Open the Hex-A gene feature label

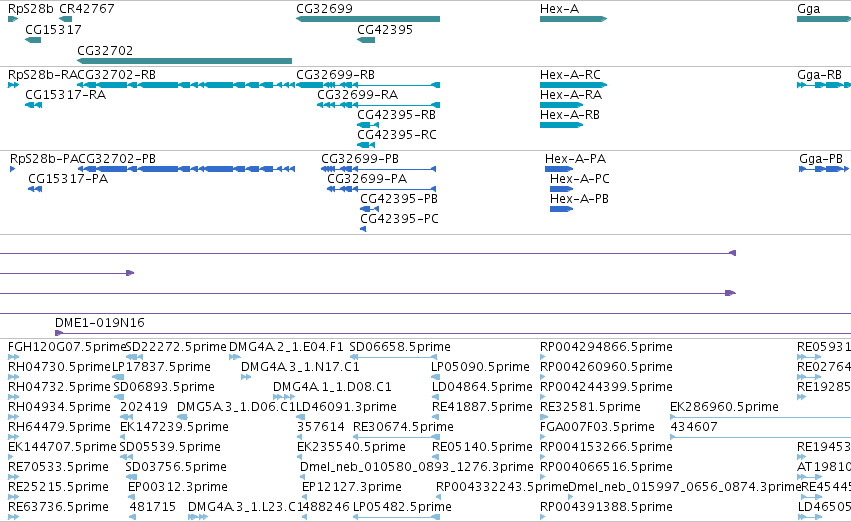tap(559, 9)
